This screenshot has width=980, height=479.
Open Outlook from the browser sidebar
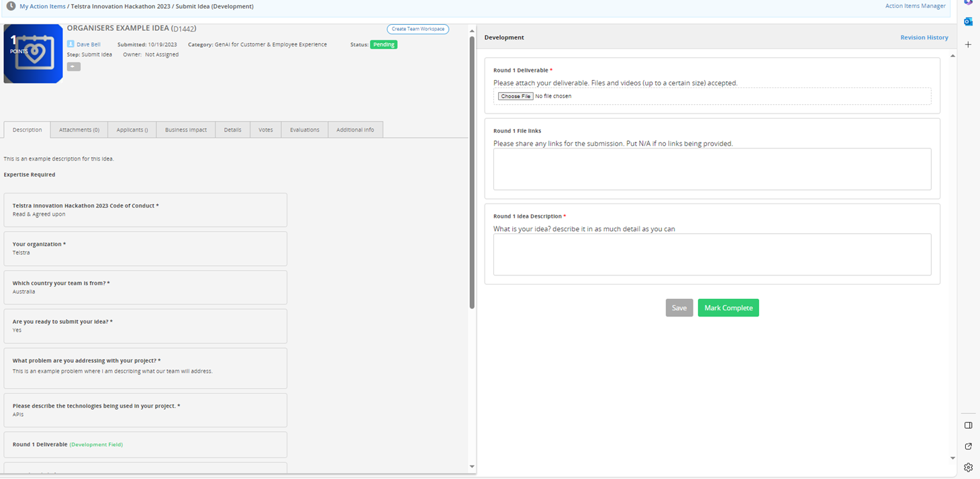pos(968,21)
